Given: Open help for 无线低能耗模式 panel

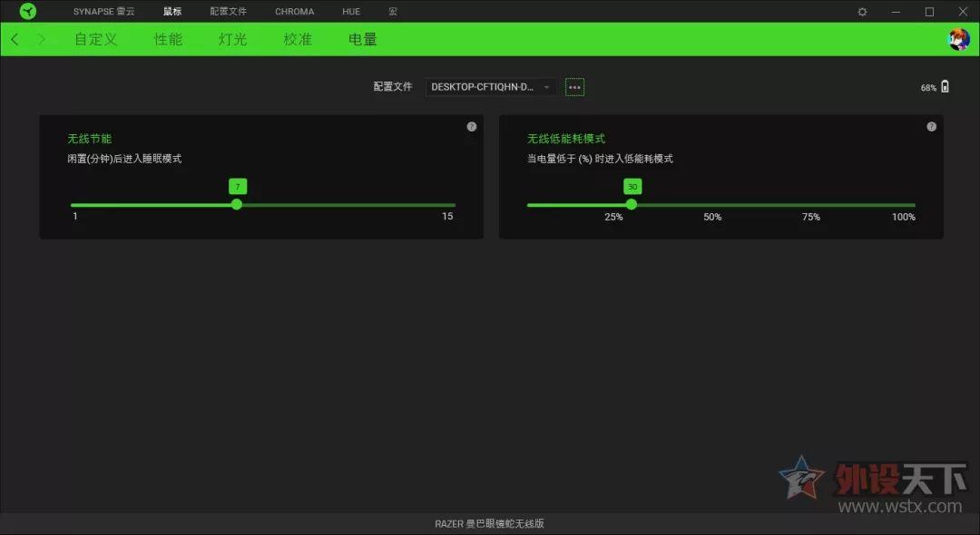Looking at the screenshot, I should tap(931, 127).
